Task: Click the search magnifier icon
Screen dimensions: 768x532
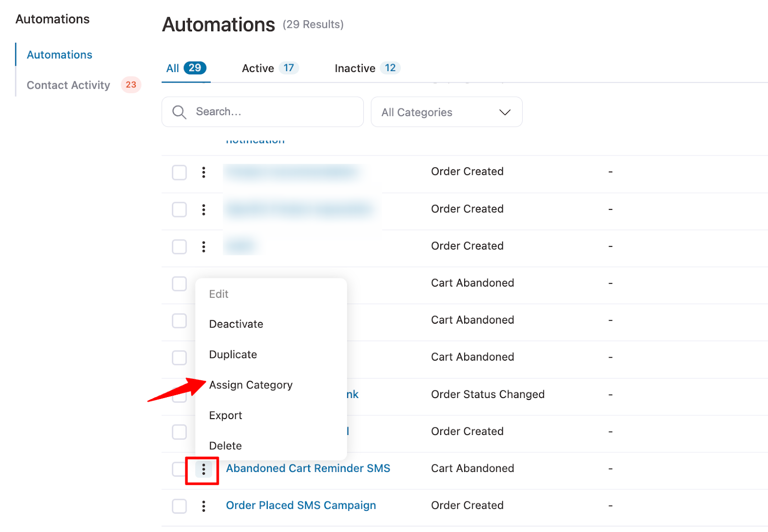Action: [x=179, y=112]
